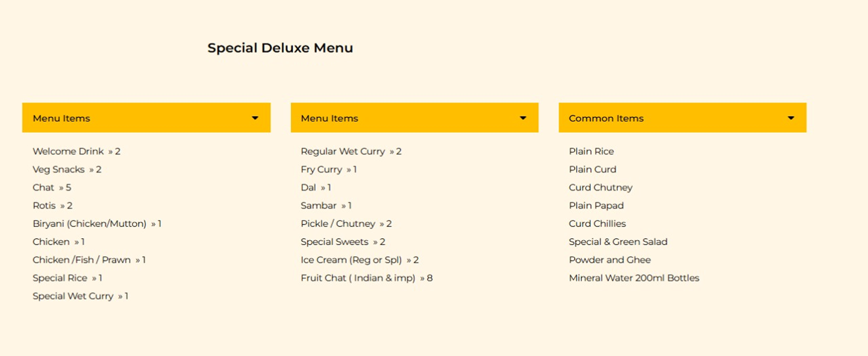Click the Special Deluxe Menu heading
The height and width of the screenshot is (356, 868).
[x=280, y=48]
